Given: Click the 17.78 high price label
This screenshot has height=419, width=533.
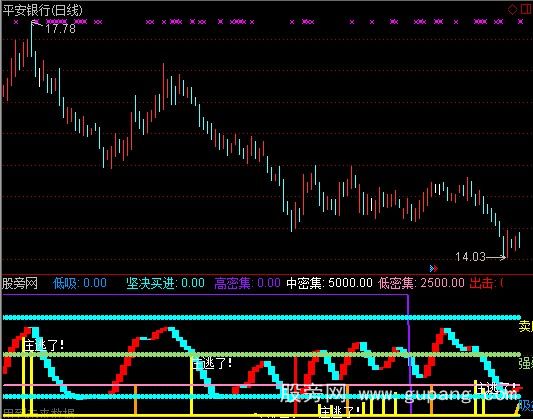Looking at the screenshot, I should [x=60, y=29].
